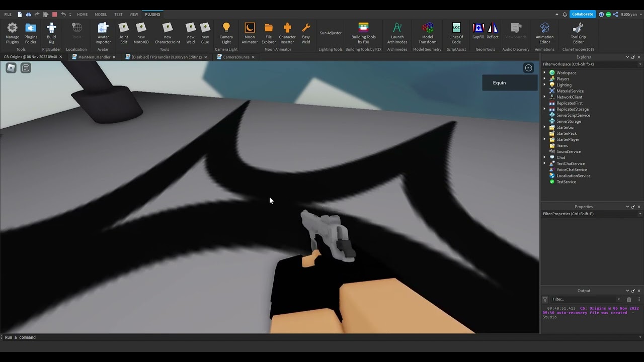Open the Roblox menu button in viewport
The height and width of the screenshot is (362, 644).
pos(11,68)
